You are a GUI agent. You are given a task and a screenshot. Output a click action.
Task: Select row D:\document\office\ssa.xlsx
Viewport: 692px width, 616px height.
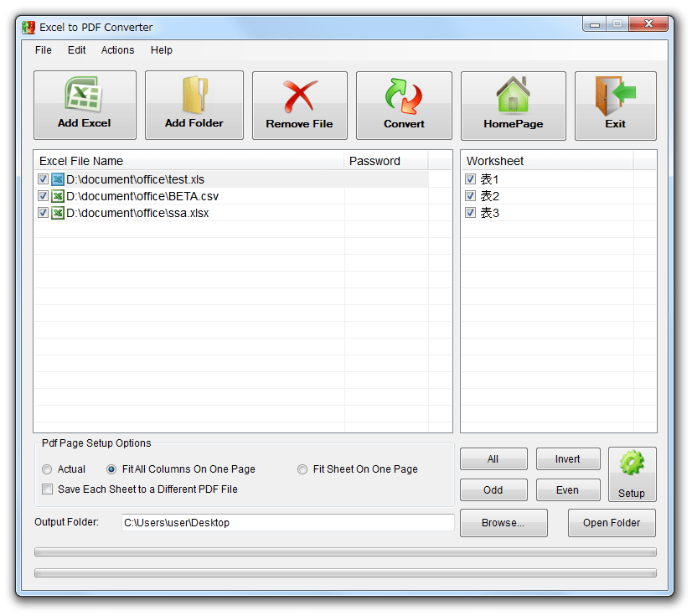tap(231, 213)
